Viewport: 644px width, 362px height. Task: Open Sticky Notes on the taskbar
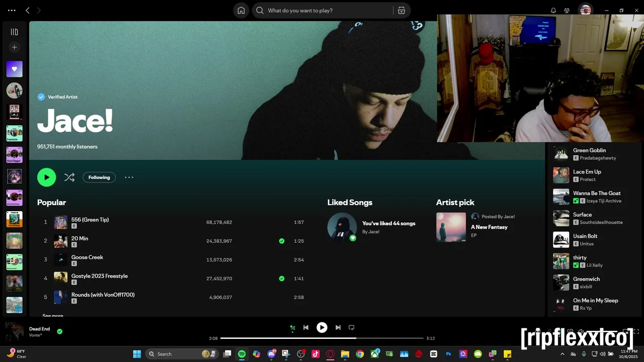tap(508, 354)
